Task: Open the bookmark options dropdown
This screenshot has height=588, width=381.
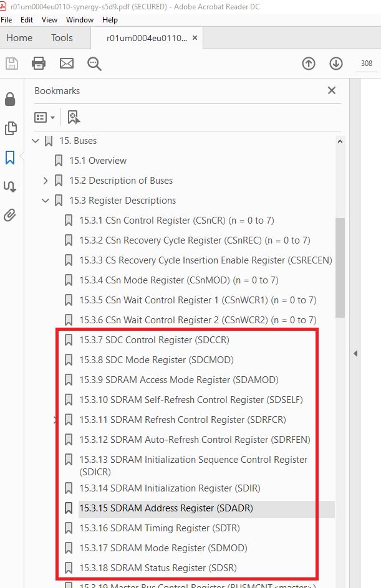Action: 45,117
